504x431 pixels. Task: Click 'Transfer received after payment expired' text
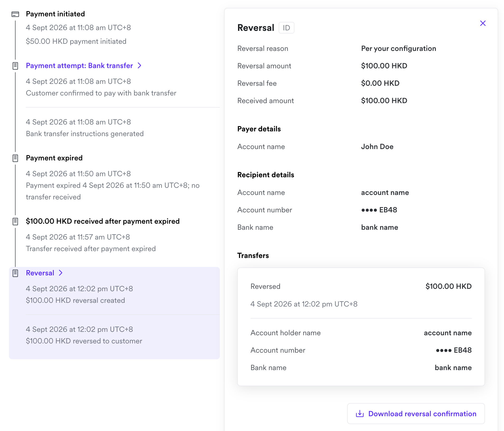click(91, 249)
